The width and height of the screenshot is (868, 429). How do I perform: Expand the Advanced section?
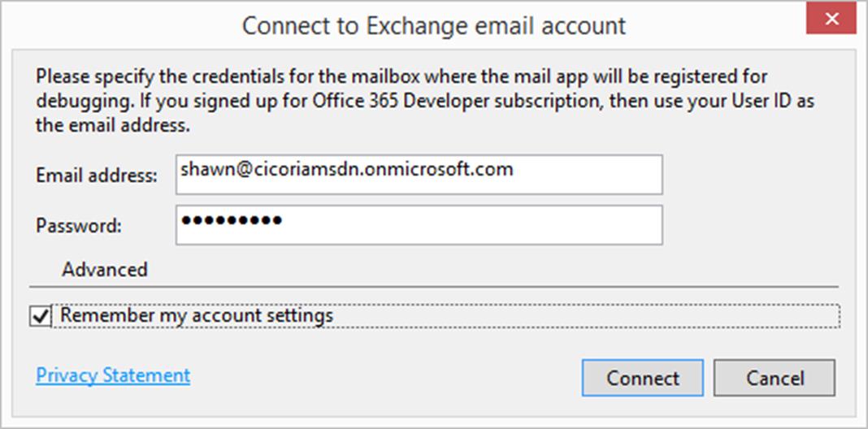pos(105,270)
